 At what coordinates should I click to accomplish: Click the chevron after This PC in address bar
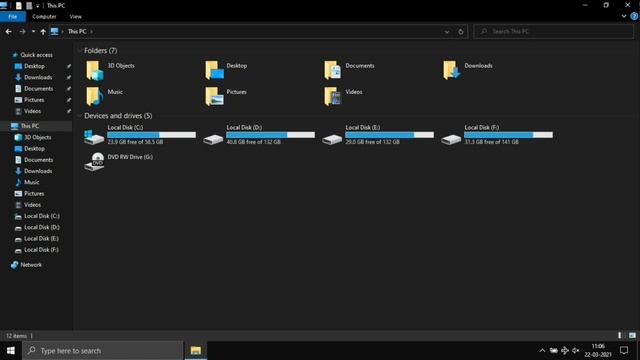click(x=92, y=31)
